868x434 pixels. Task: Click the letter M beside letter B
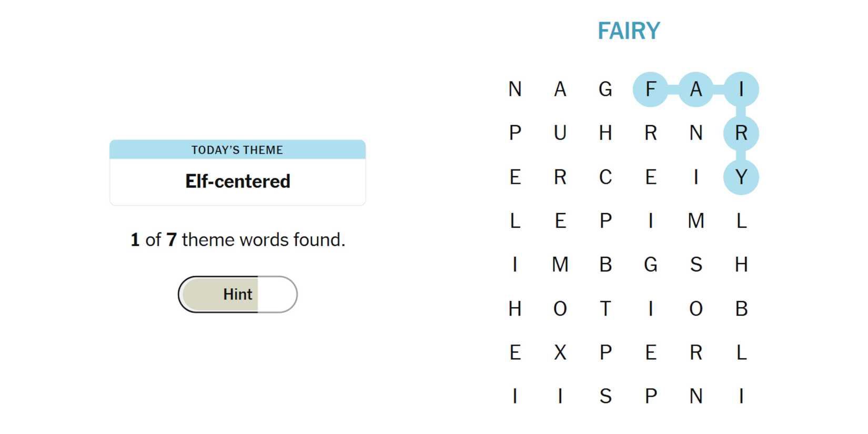click(560, 265)
